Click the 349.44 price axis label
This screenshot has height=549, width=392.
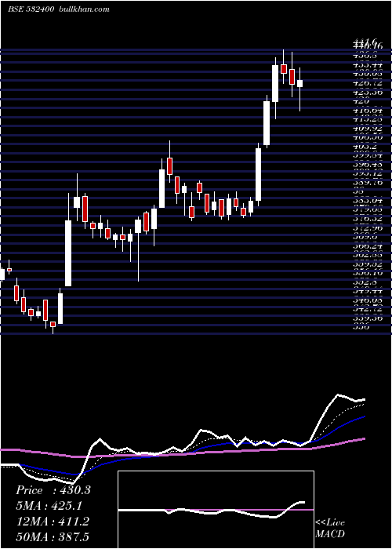click(368, 290)
